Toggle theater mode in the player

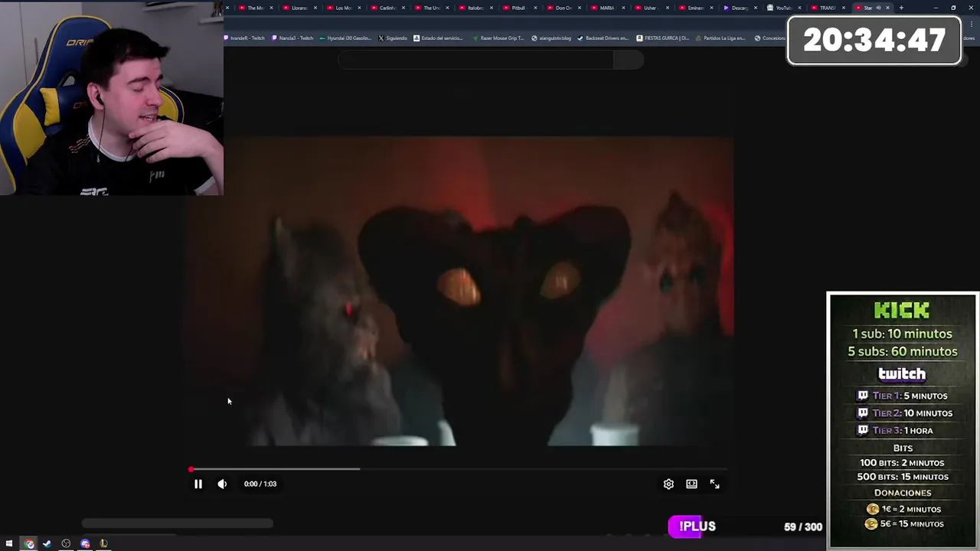point(691,484)
